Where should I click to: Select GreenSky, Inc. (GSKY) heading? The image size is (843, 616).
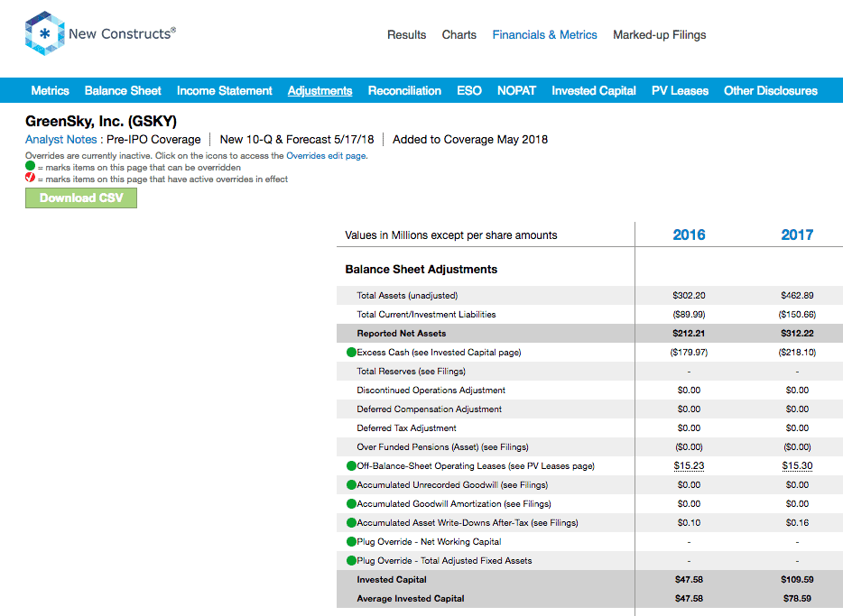(101, 122)
